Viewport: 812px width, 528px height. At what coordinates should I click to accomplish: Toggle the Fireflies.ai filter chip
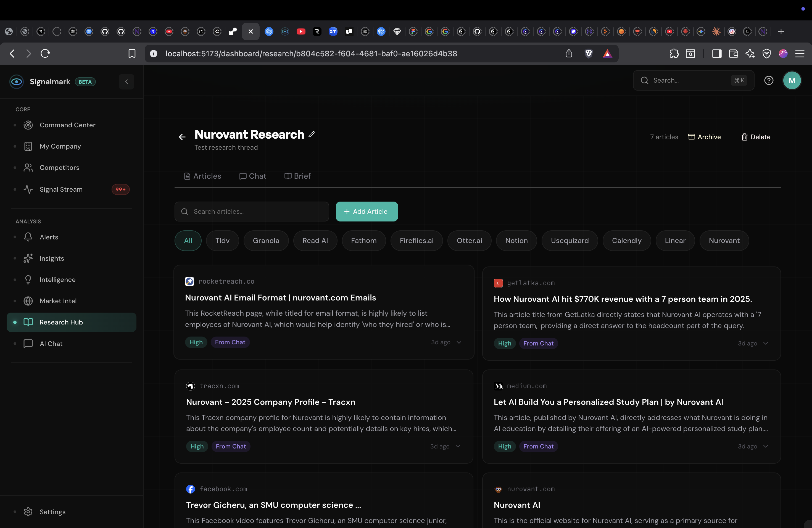[x=416, y=241]
